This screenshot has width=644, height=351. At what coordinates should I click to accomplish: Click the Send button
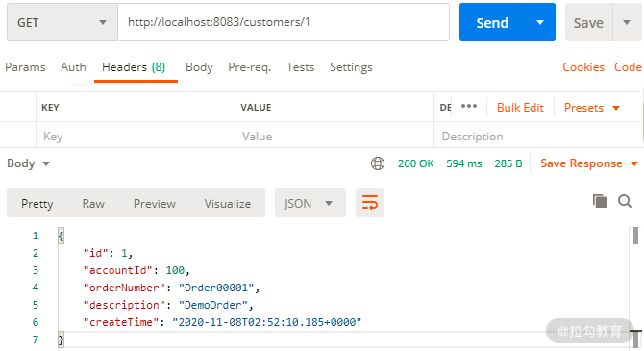coord(492,23)
